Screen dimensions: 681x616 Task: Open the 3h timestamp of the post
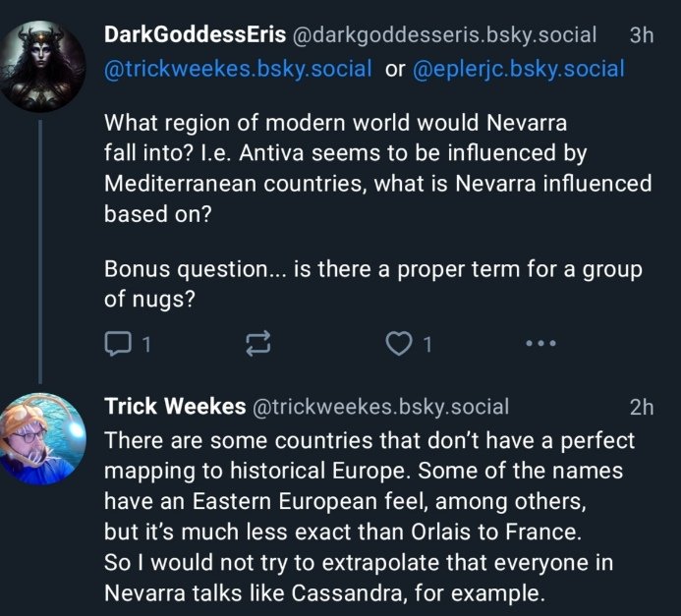[641, 34]
